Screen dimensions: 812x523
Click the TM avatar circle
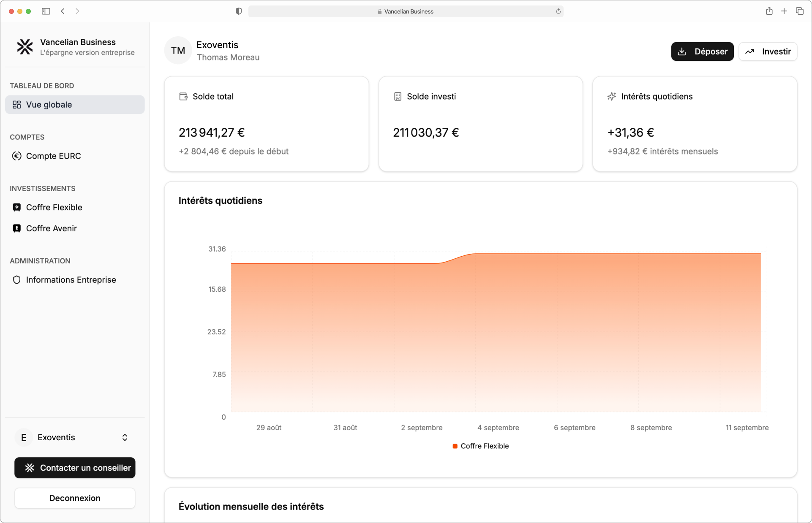click(x=178, y=51)
